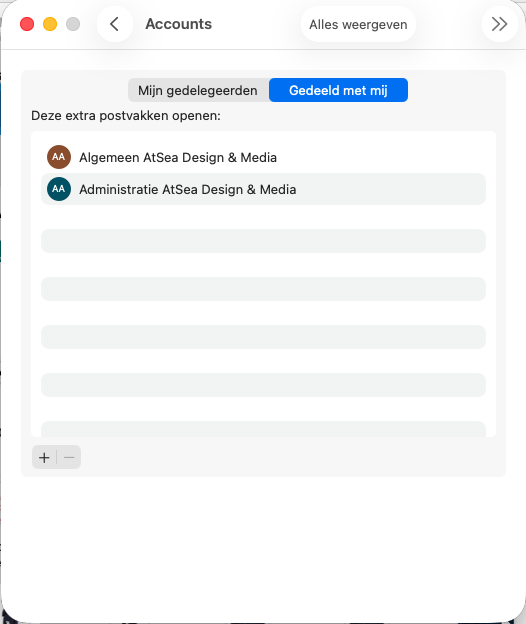
Task: Select Administratie AtSea Design & Media mailbox
Action: click(263, 189)
